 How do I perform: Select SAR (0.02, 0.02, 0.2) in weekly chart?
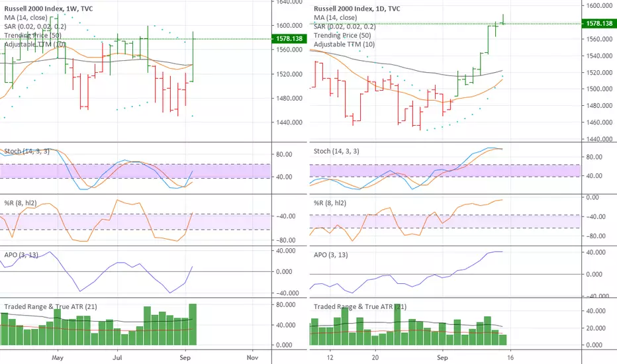coord(35,26)
